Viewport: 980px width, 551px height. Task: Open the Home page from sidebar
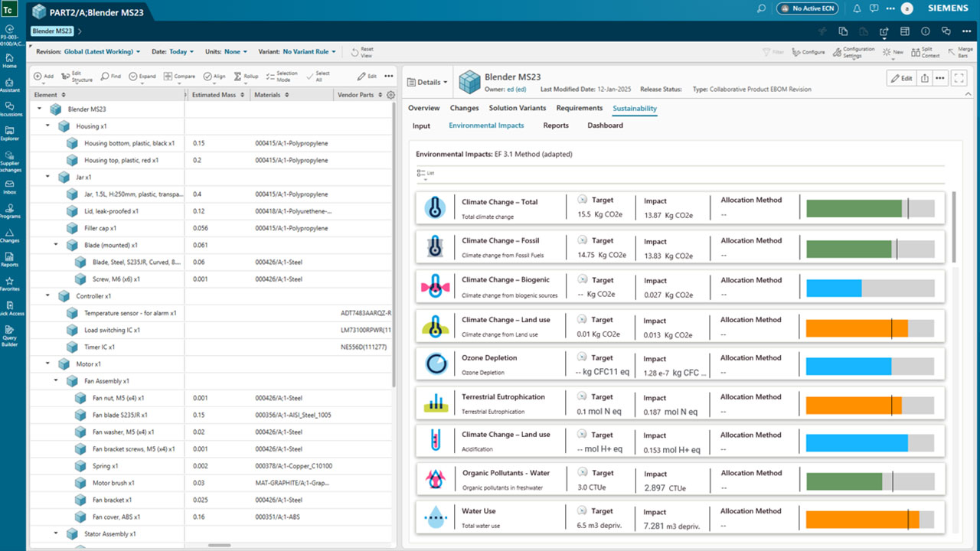pyautogui.click(x=10, y=58)
